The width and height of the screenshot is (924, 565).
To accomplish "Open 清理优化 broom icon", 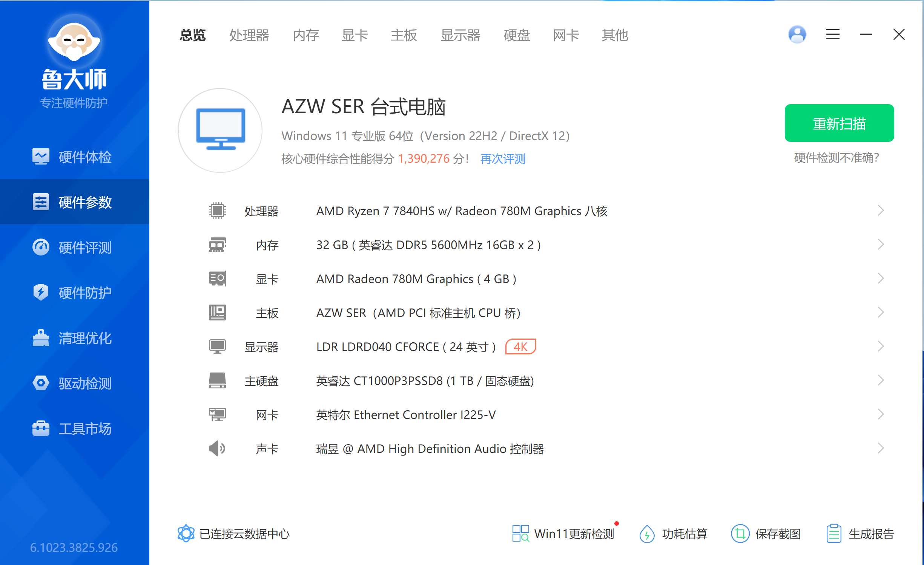I will 41,338.
